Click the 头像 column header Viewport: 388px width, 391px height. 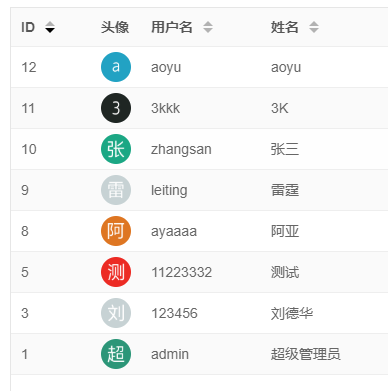pyautogui.click(x=115, y=27)
